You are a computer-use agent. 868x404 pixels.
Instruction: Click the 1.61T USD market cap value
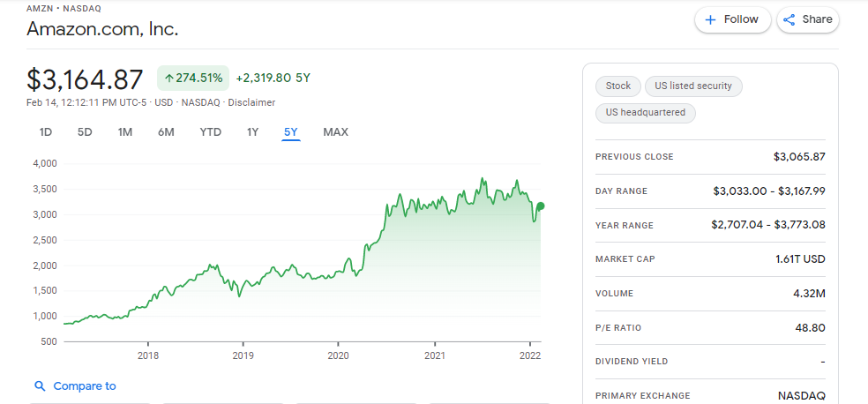800,259
